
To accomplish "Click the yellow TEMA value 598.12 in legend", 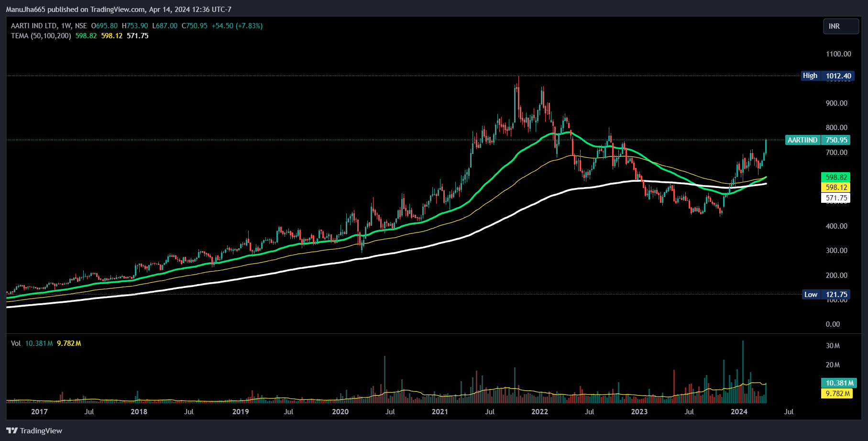I will click(x=112, y=36).
